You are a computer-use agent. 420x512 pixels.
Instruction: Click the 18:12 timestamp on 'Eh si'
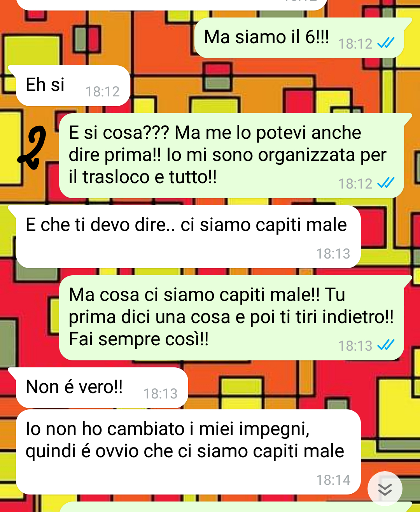[103, 92]
